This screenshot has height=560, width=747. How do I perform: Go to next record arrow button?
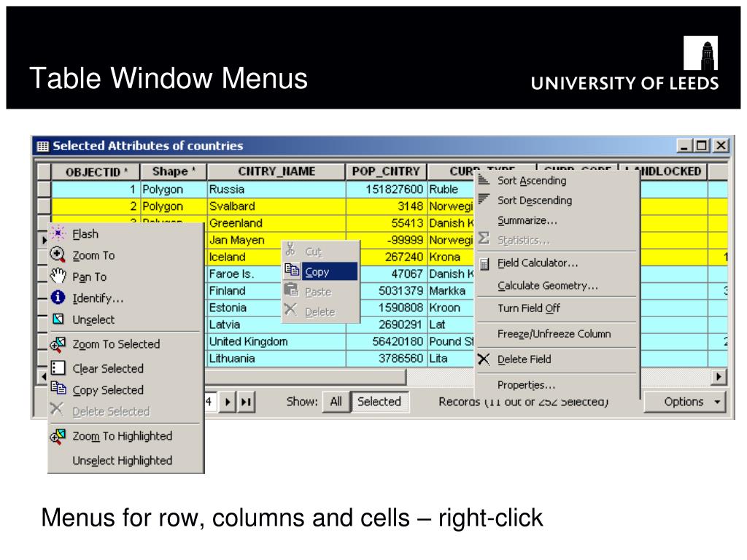pyautogui.click(x=228, y=402)
